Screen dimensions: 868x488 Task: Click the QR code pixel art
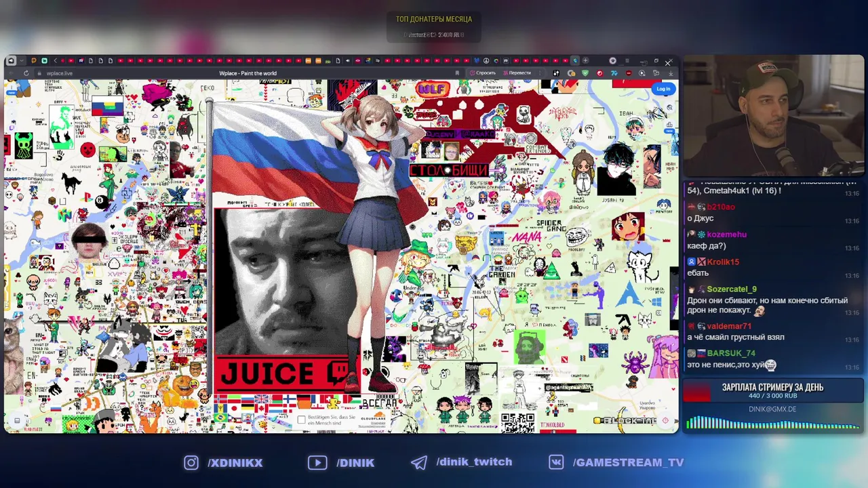(517, 423)
